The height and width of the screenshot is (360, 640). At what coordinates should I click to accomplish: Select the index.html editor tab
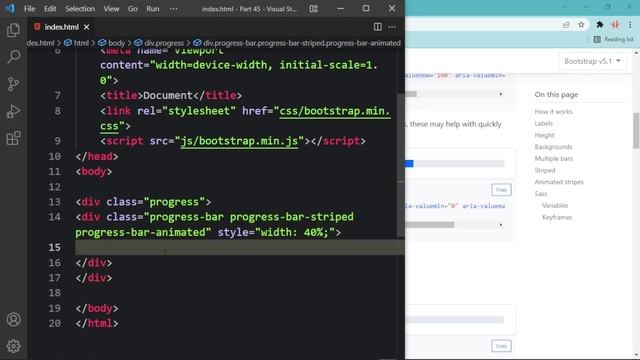(61, 27)
